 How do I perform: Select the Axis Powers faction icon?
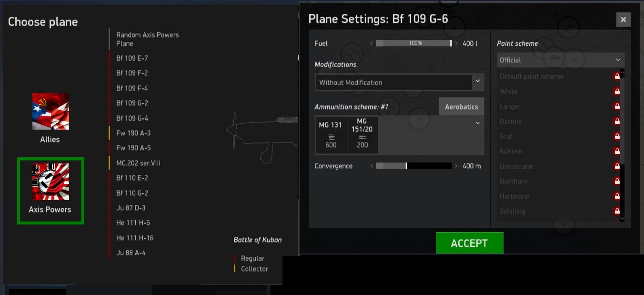[x=50, y=182]
